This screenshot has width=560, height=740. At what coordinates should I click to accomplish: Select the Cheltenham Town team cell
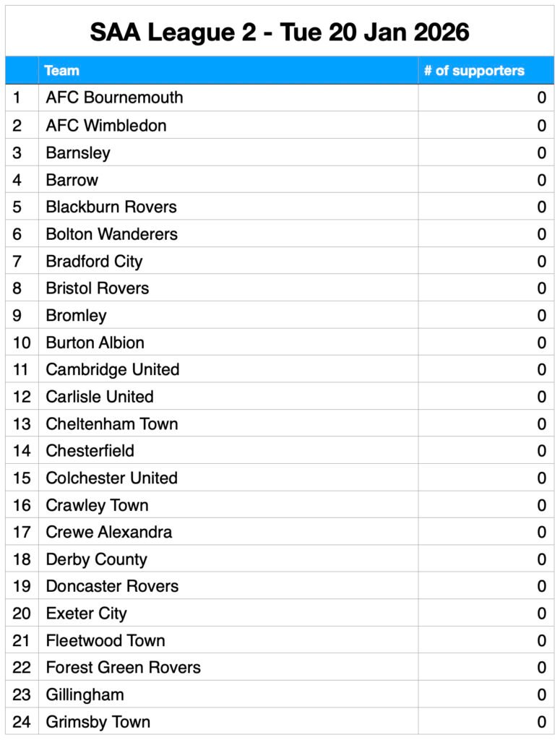[112, 423]
